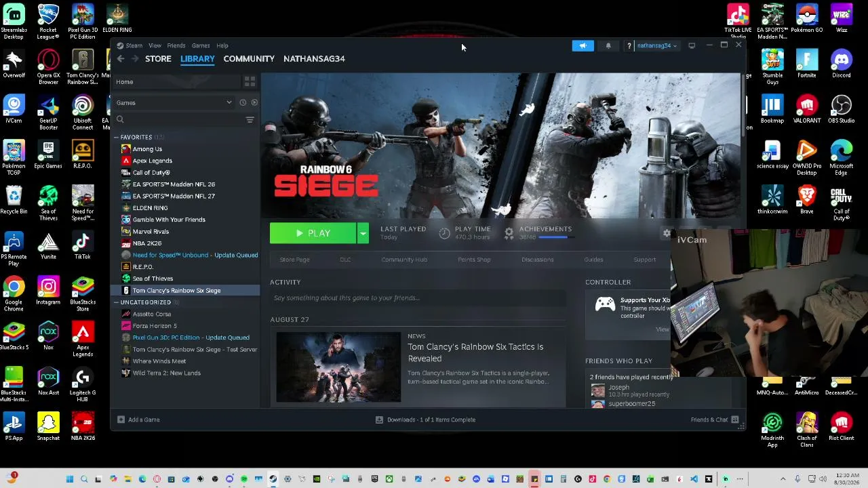Image resolution: width=868 pixels, height=488 pixels.
Task: Click activity 'Say something' input box
Action: 418,298
